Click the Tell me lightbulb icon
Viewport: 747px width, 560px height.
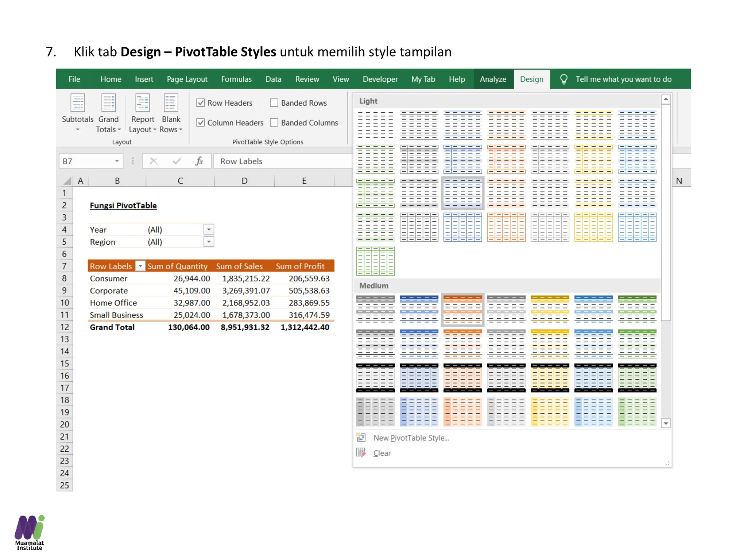coord(564,79)
